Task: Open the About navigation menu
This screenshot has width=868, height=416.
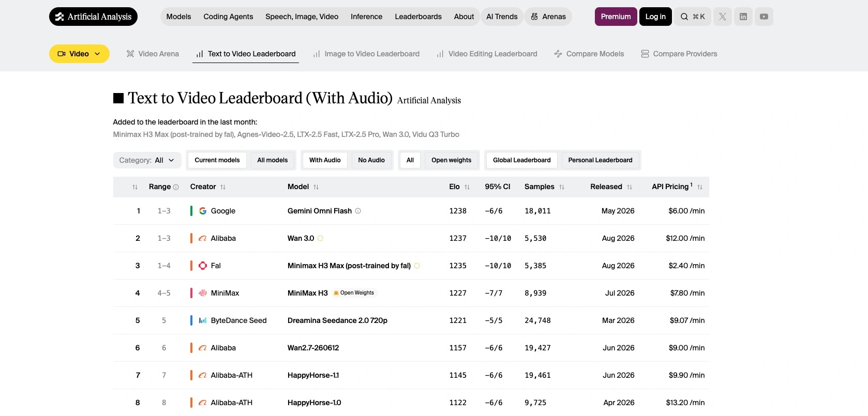Action: tap(464, 17)
